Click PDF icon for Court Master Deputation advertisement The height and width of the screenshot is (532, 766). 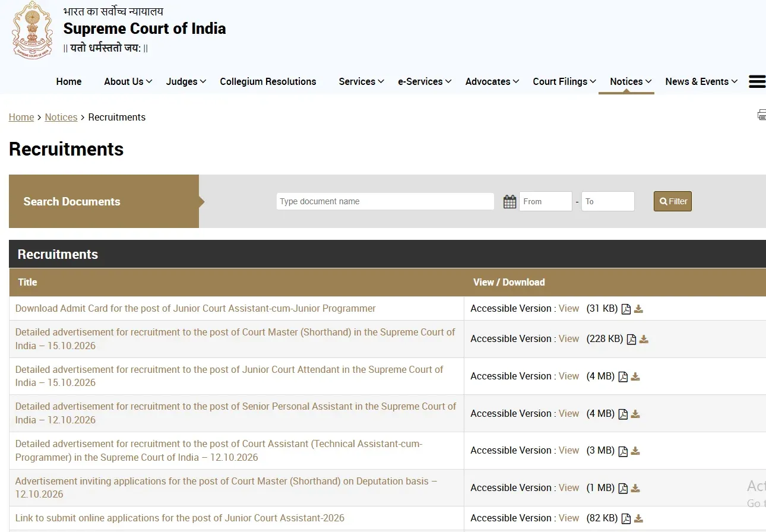click(623, 488)
